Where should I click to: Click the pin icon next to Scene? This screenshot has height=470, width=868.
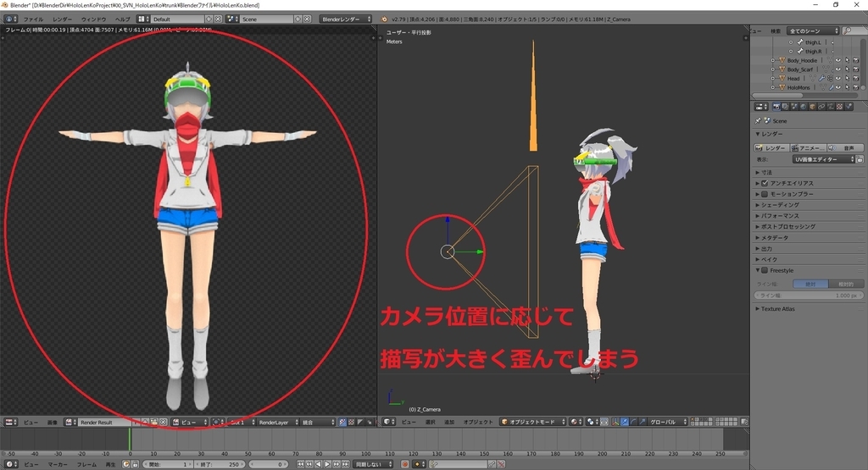758,120
